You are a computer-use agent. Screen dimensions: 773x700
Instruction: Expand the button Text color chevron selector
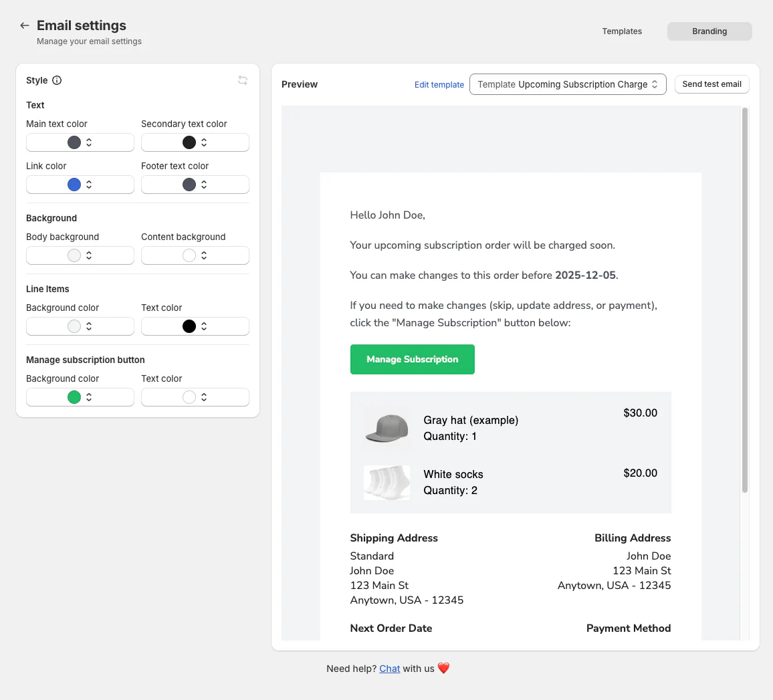point(203,397)
